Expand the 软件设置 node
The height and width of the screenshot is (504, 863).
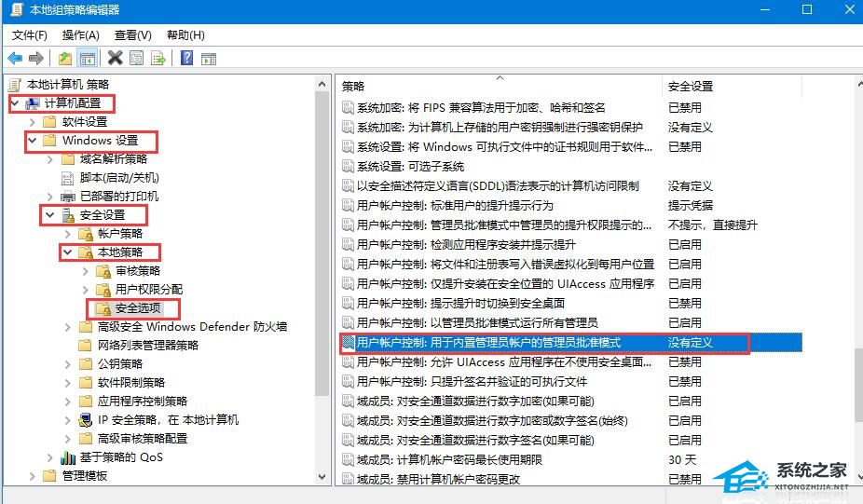point(32,122)
